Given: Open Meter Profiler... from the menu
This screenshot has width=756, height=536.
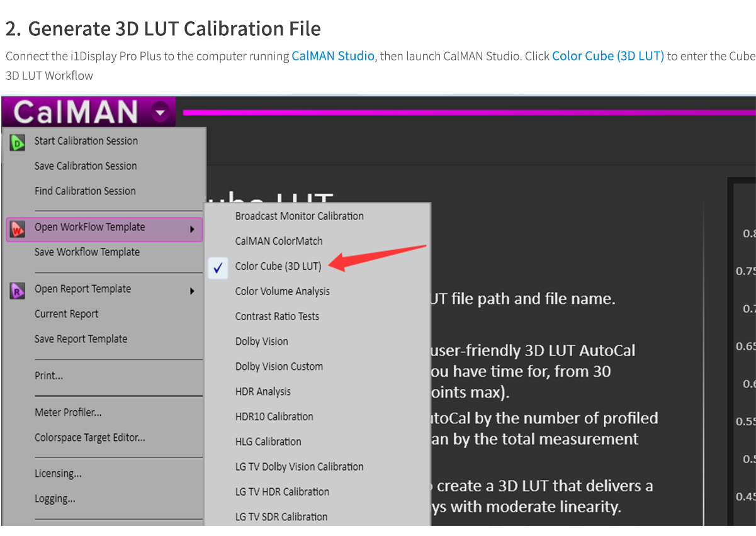Looking at the screenshot, I should click(68, 413).
